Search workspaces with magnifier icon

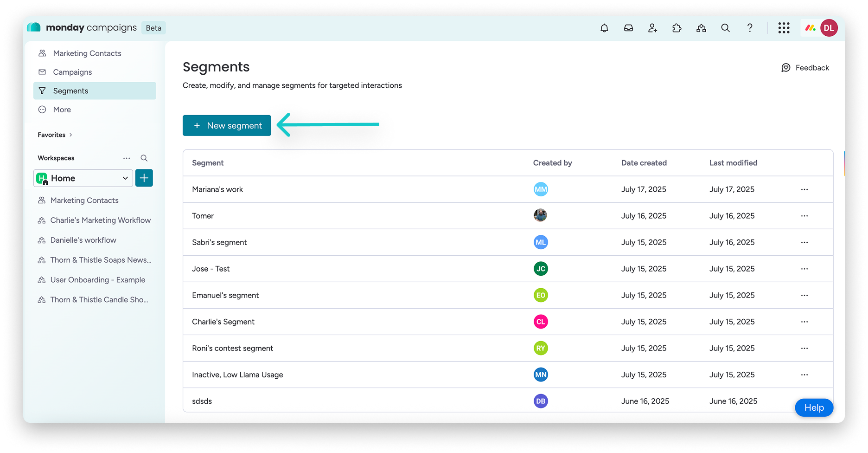point(144,158)
